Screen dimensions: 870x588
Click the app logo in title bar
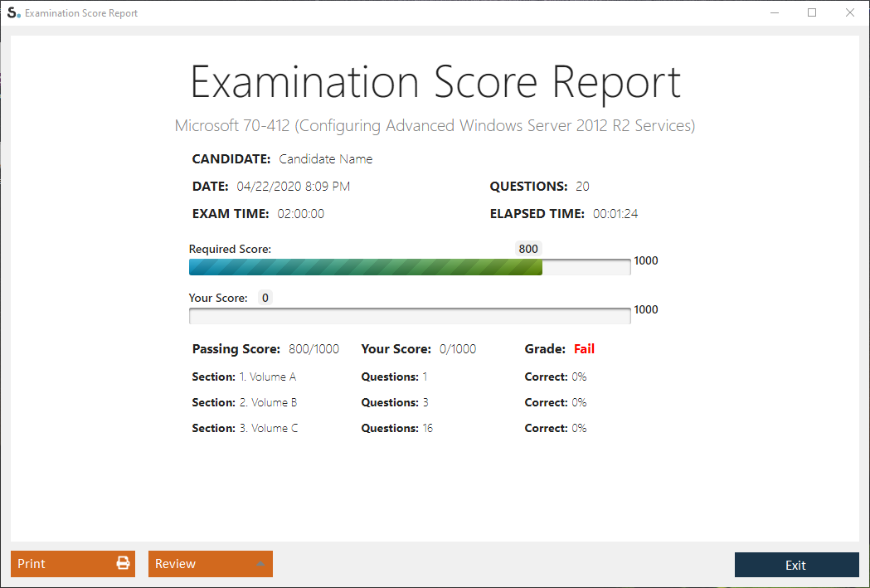point(13,13)
